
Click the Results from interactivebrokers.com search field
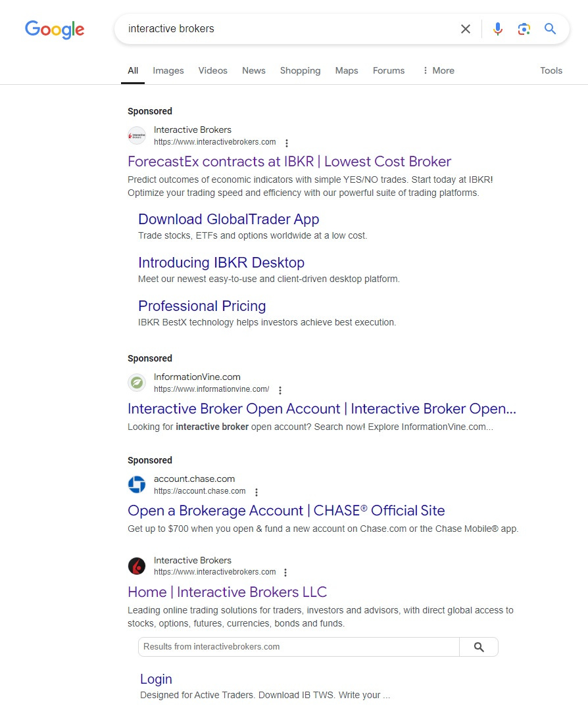[299, 647]
